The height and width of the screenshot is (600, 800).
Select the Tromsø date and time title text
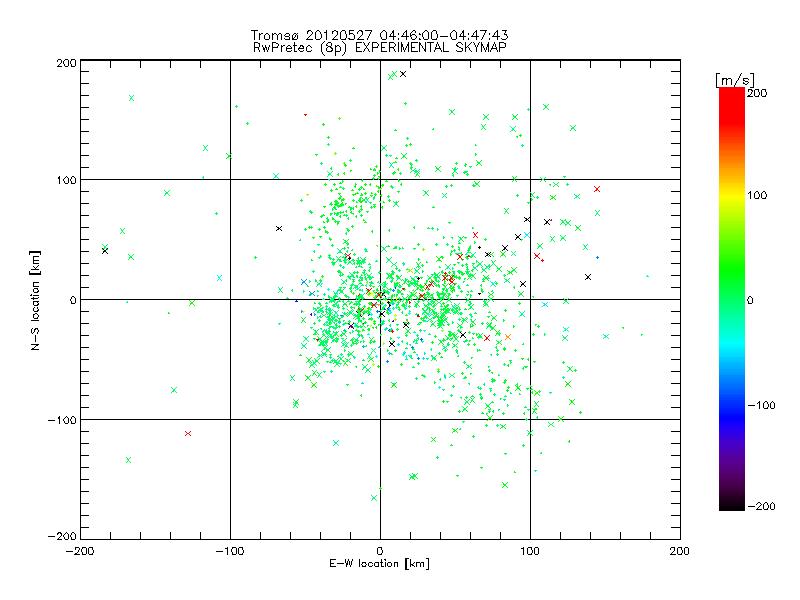tap(380, 35)
